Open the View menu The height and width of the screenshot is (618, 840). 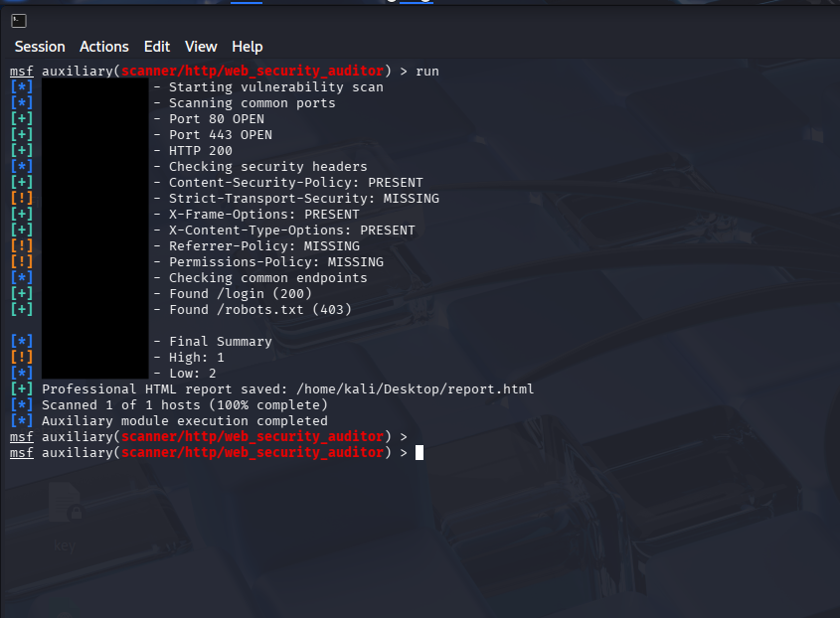click(x=201, y=47)
